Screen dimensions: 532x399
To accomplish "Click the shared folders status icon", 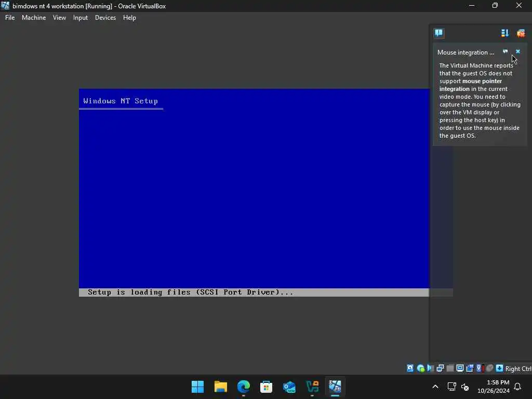I will point(470,368).
